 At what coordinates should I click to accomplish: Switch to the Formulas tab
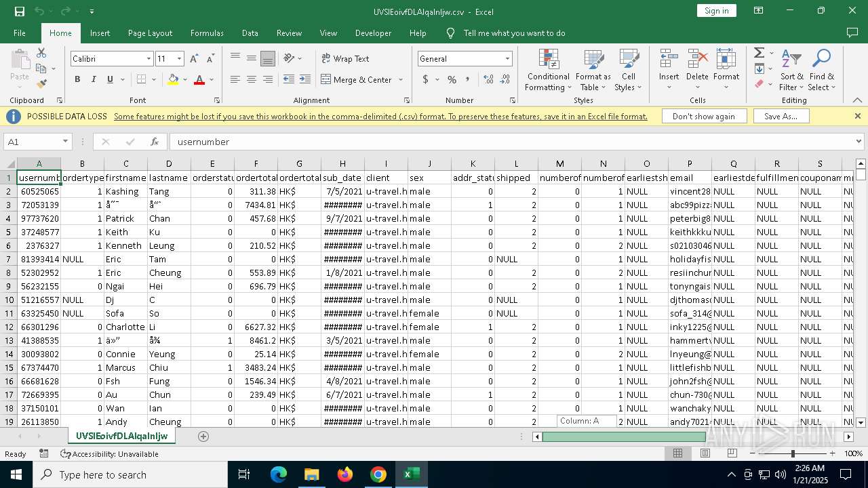click(207, 33)
